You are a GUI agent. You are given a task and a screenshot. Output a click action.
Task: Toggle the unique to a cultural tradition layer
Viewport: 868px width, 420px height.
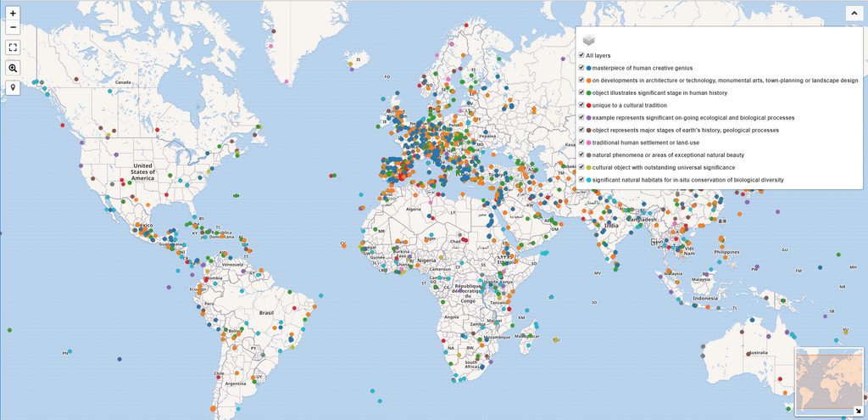click(x=581, y=105)
